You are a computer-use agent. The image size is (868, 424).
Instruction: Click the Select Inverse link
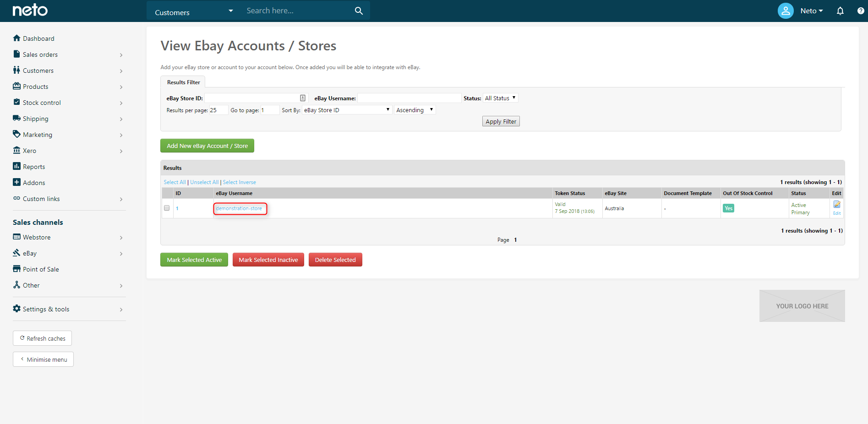(240, 182)
